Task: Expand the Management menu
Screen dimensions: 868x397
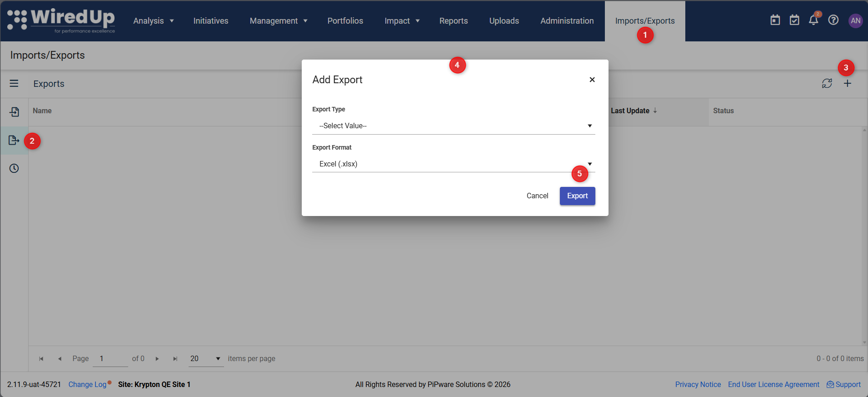Action: [x=279, y=21]
